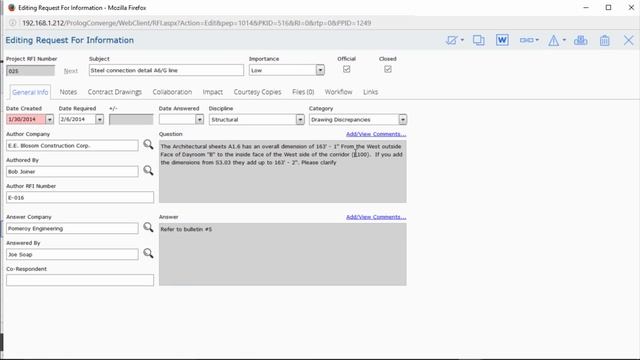
Task: Click the Answer Company field
Action: (x=72, y=229)
